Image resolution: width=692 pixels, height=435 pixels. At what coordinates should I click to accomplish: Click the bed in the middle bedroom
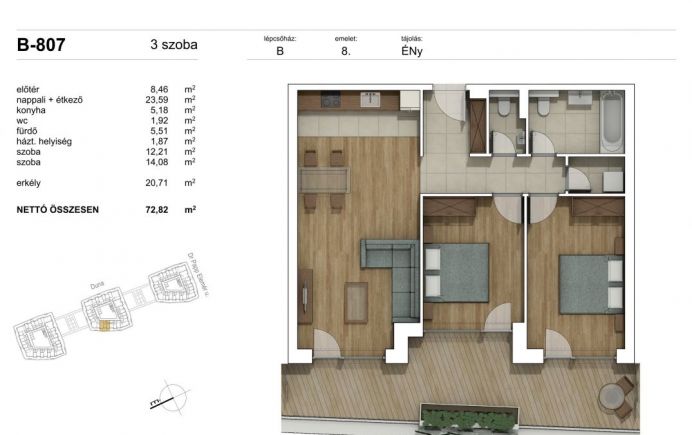point(457,272)
